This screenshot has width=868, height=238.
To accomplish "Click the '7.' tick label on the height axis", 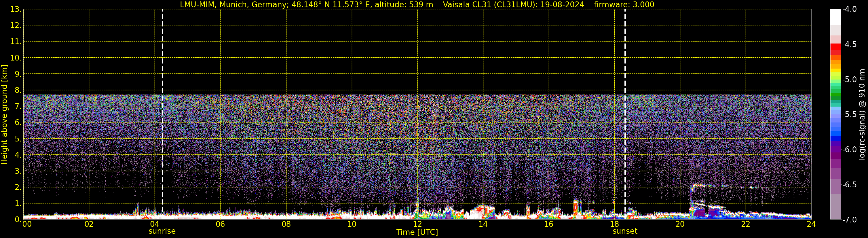I will click(x=18, y=107).
